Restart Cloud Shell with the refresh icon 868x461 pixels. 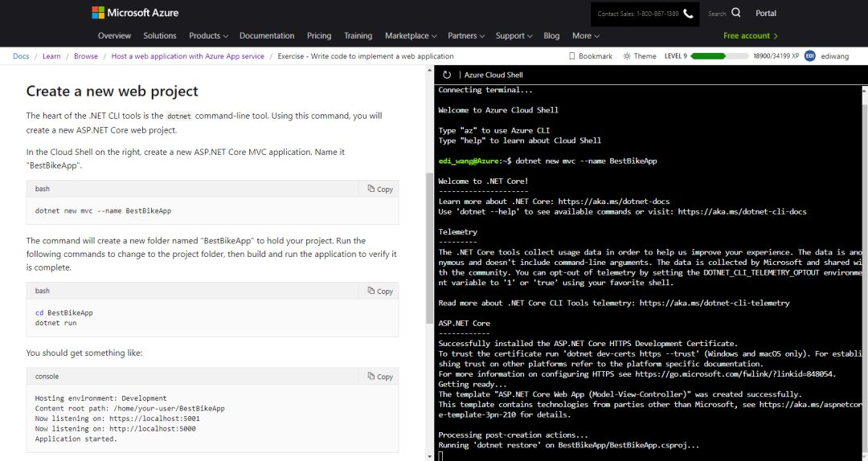click(x=447, y=75)
